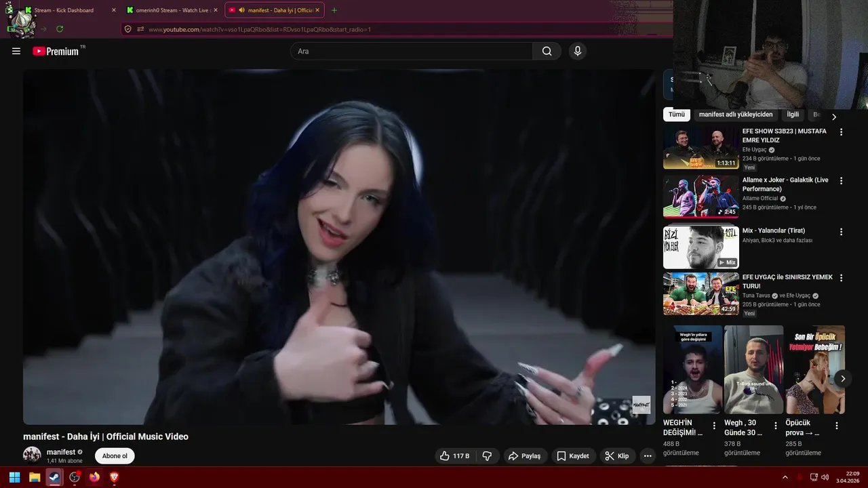The height and width of the screenshot is (488, 868).
Task: Click the 1,41 Mn abone text
Action: point(64,461)
